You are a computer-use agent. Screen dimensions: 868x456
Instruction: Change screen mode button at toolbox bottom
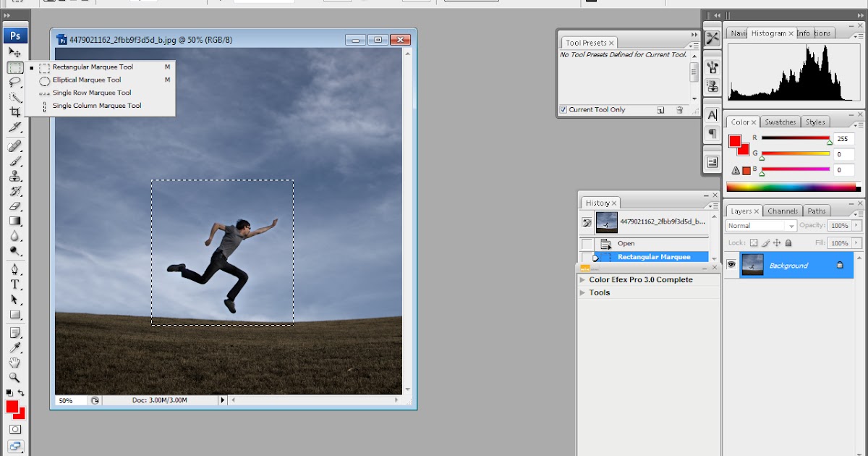coord(15,446)
